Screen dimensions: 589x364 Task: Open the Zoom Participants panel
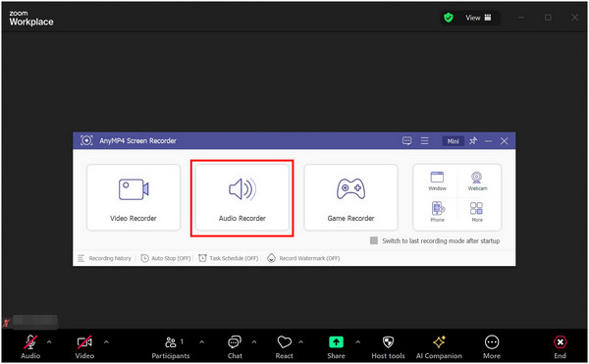tap(171, 347)
